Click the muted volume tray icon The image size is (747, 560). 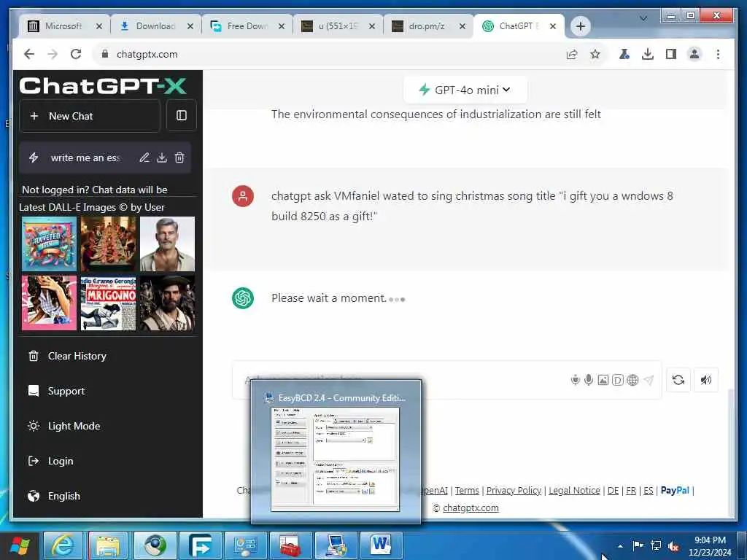pyautogui.click(x=673, y=545)
